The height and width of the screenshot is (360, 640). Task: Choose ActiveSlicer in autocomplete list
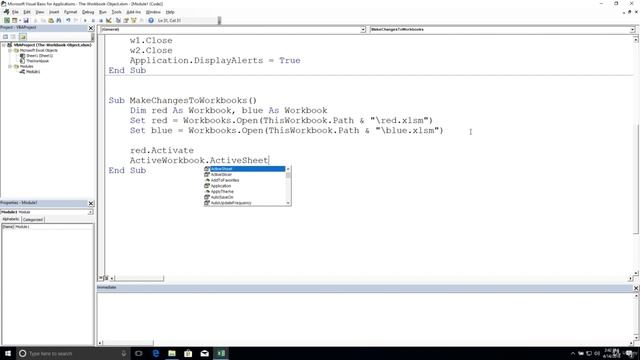244,175
